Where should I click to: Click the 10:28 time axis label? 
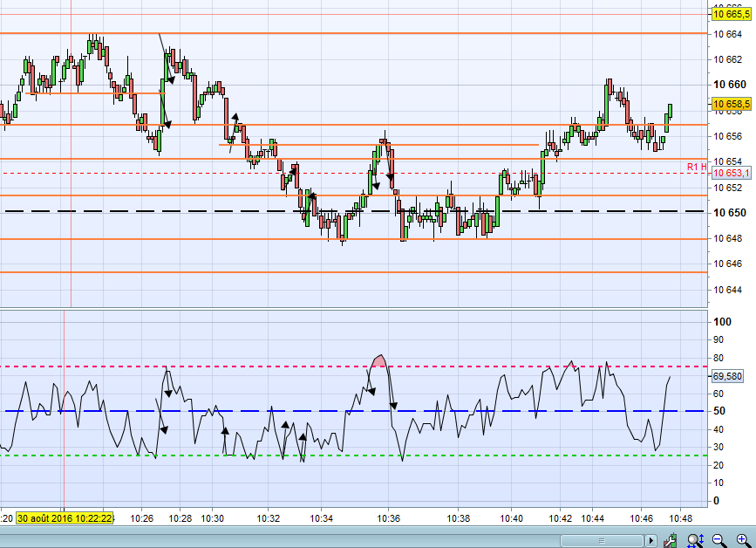pyautogui.click(x=180, y=518)
